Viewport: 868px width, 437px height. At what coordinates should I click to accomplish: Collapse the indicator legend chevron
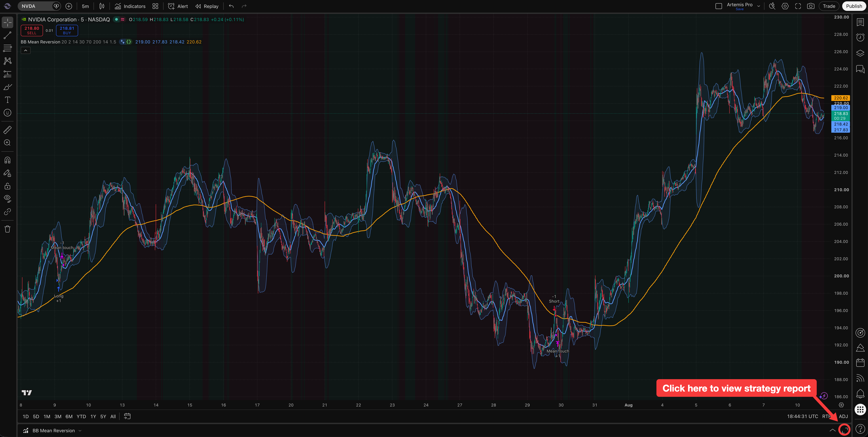(x=26, y=51)
